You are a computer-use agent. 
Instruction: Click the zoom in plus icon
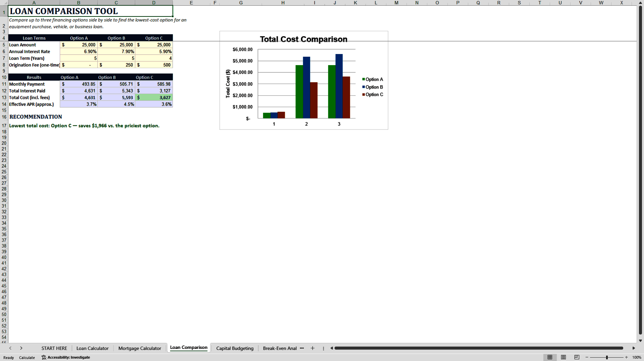click(x=626, y=357)
